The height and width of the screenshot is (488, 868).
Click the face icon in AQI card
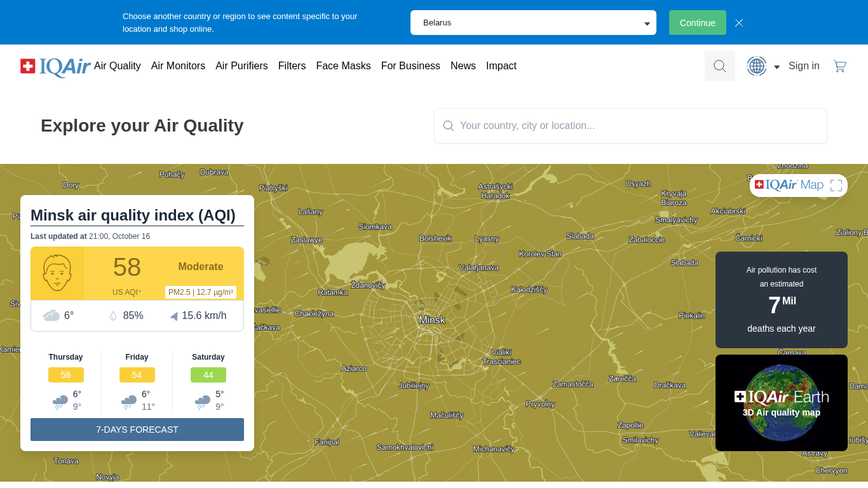57,273
